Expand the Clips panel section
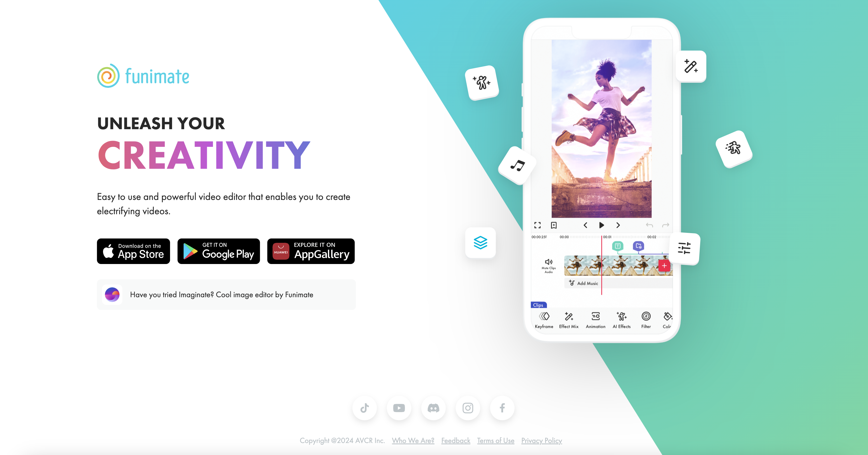Screen dimensions: 868x455 point(538,305)
